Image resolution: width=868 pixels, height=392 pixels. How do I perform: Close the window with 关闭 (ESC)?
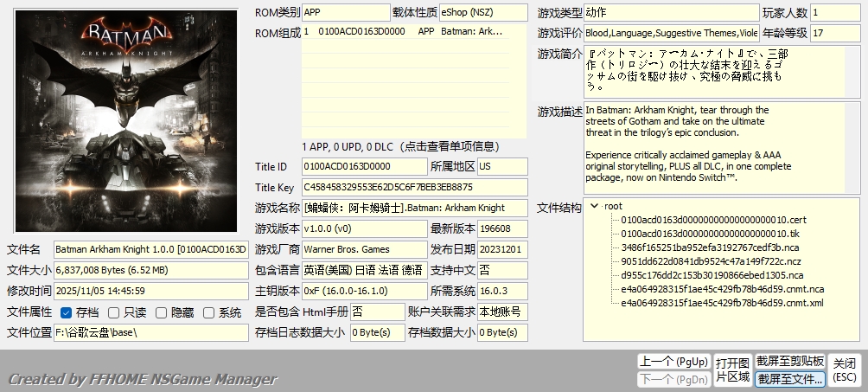845,370
